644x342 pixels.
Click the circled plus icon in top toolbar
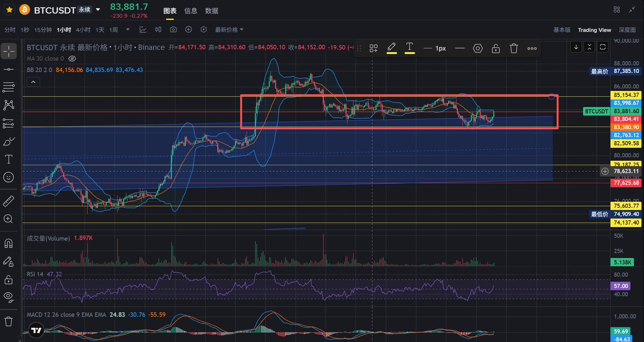[x=189, y=30]
